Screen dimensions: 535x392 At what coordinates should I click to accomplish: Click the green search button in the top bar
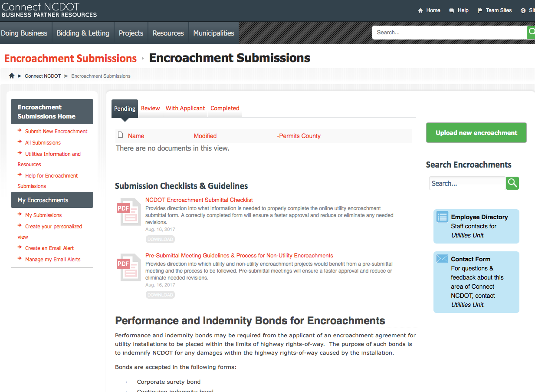pyautogui.click(x=531, y=33)
